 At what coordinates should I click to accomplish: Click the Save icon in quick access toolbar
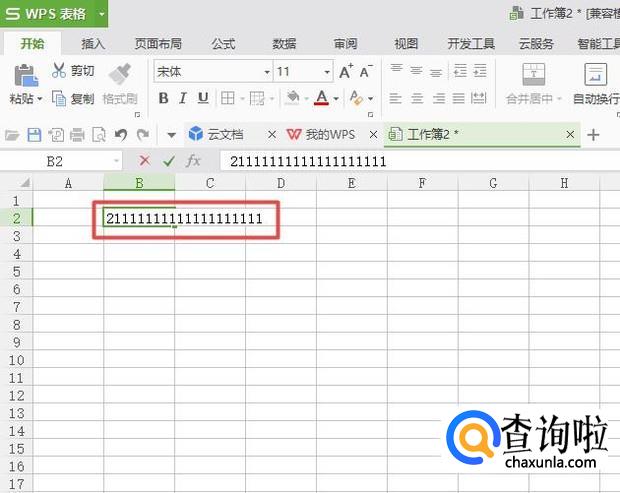34,135
